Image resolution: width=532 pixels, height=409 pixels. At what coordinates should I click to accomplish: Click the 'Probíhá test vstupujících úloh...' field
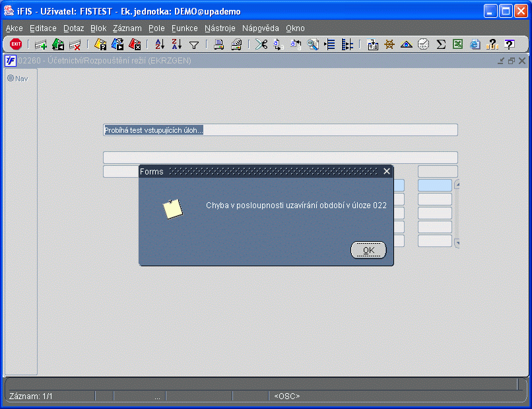[281, 130]
